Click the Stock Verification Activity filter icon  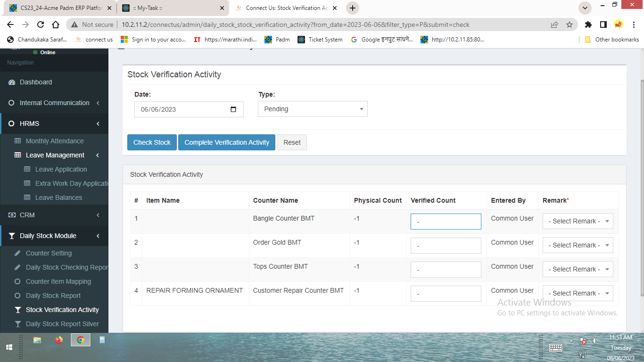click(x=18, y=310)
